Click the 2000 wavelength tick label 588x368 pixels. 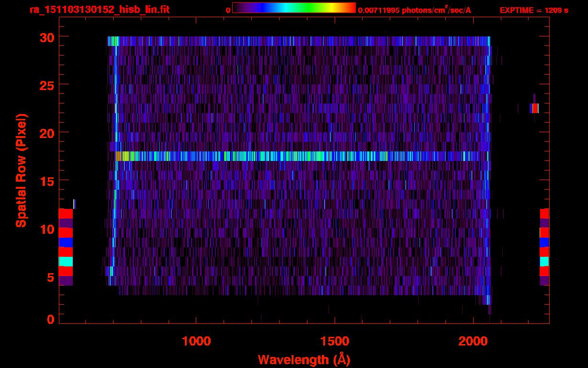pyautogui.click(x=473, y=341)
